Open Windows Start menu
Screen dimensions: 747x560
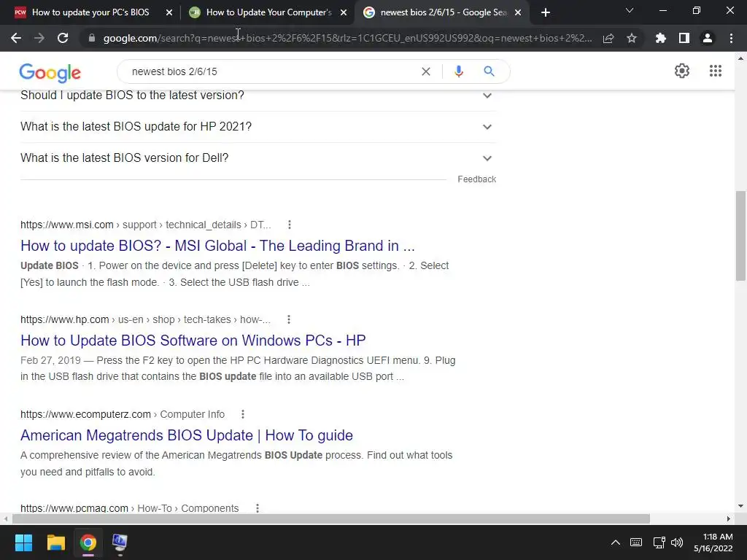23,542
